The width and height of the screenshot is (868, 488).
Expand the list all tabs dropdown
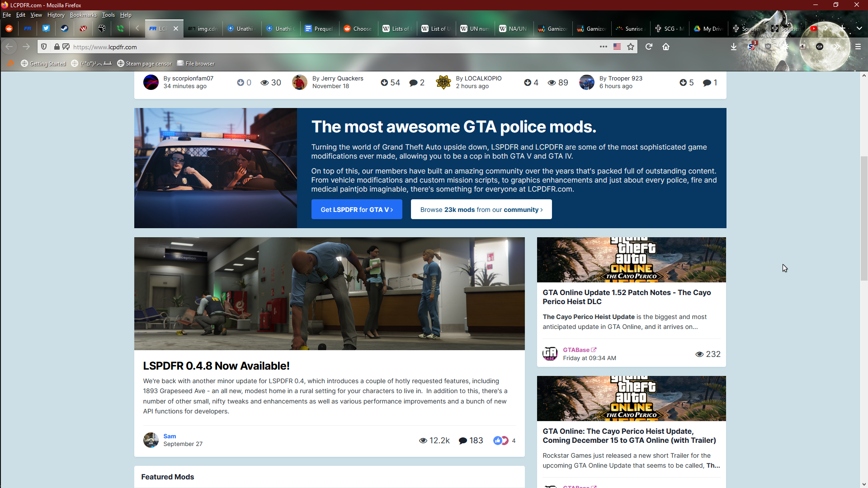pyautogui.click(x=859, y=28)
